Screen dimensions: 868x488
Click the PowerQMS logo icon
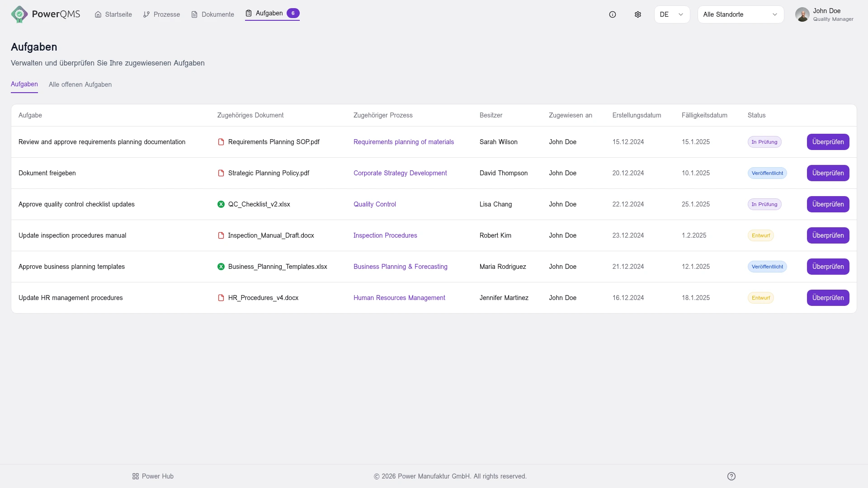pos(19,14)
